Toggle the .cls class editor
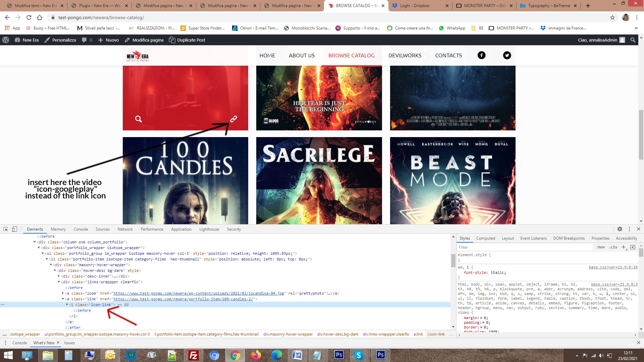Viewport: 644px width, 362px height. tap(613, 247)
